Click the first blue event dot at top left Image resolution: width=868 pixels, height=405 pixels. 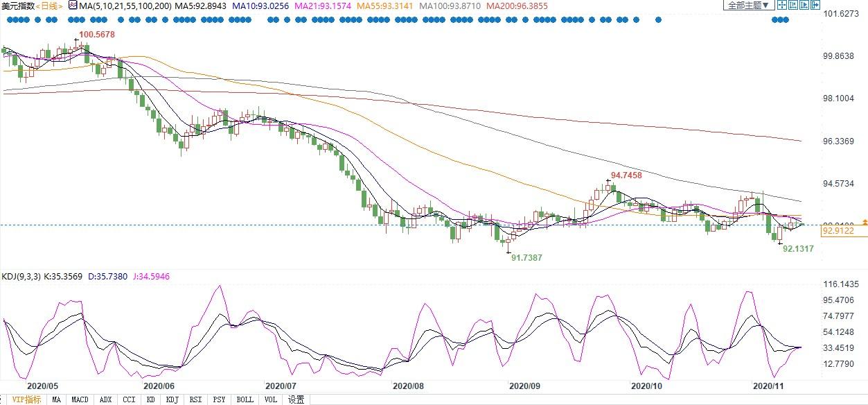tap(10, 19)
